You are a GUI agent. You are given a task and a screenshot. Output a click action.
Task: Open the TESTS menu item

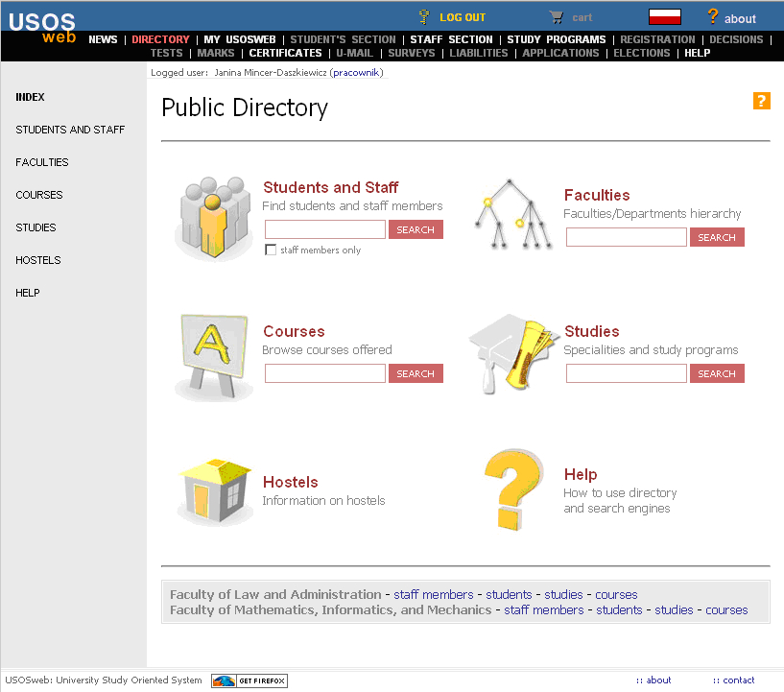(x=167, y=53)
